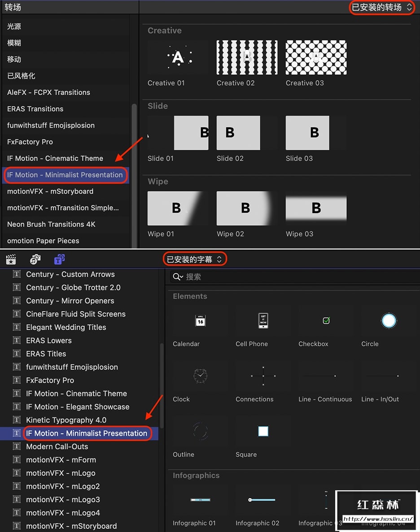
Task: Choose IF Motion - Cinematic Theme transitions
Action: (x=66, y=158)
